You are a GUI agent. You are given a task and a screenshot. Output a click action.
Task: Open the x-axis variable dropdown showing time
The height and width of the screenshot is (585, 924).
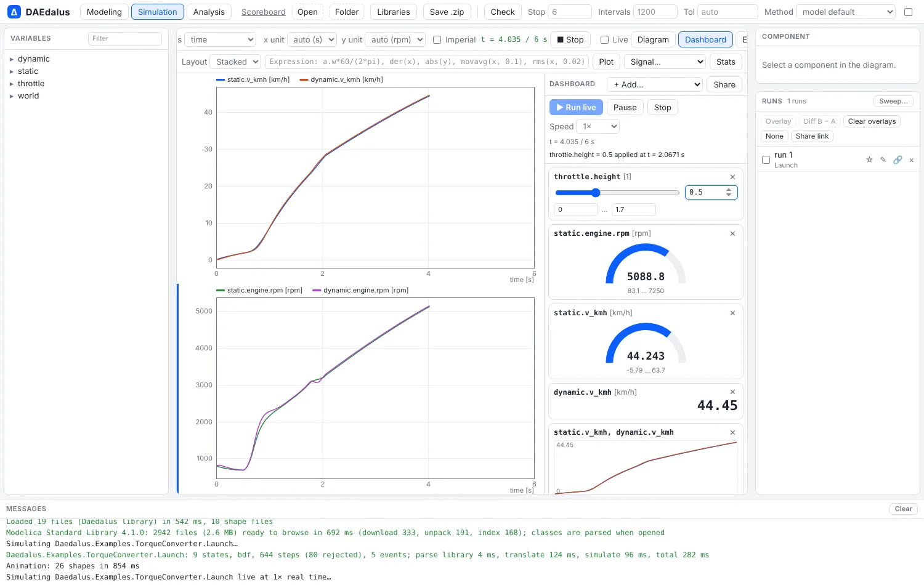[220, 39]
